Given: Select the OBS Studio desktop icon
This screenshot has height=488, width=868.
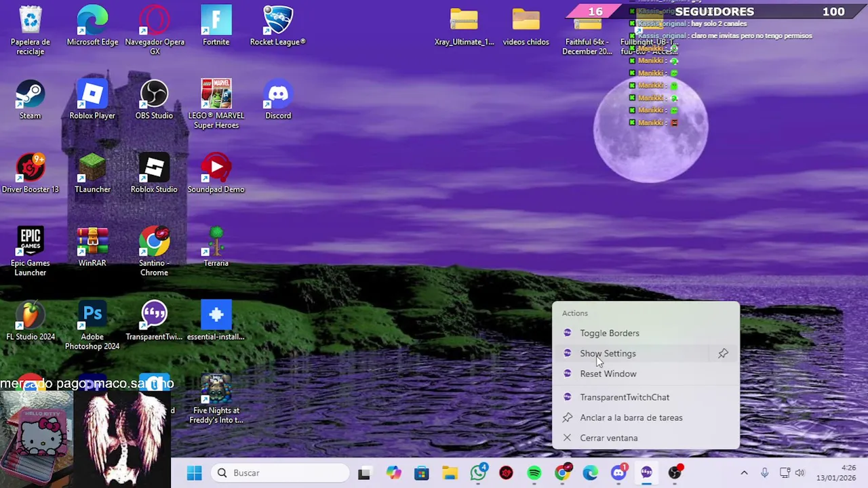Looking at the screenshot, I should pyautogui.click(x=154, y=100).
